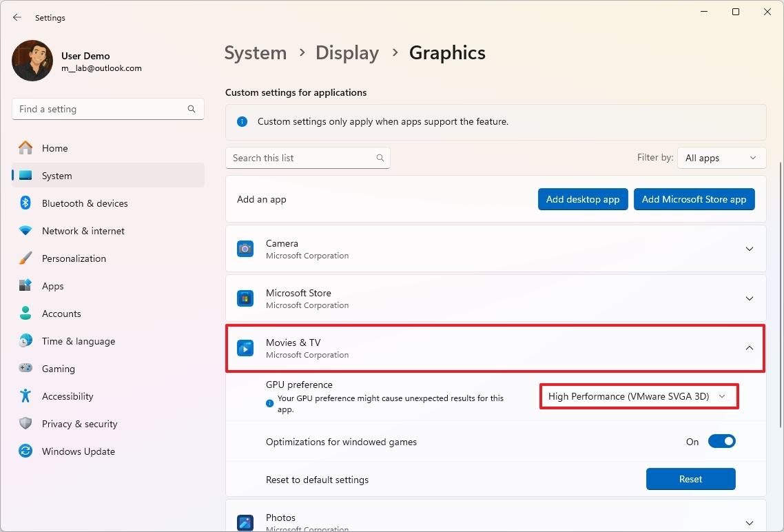Click the Search this list field
This screenshot has width=784, height=532.
[307, 158]
